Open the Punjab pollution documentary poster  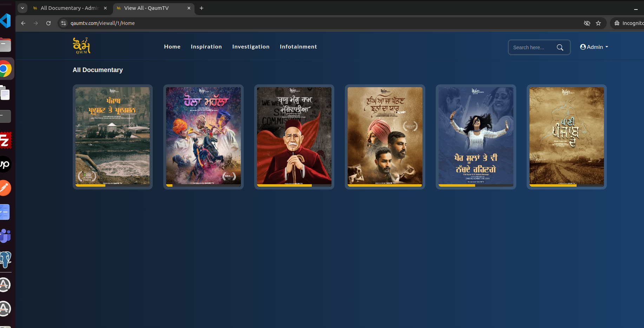click(113, 137)
